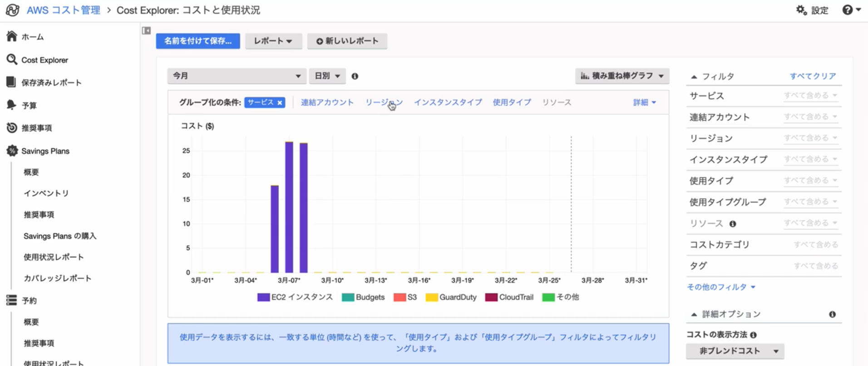Remove the サービス grouping tag

coord(280,103)
